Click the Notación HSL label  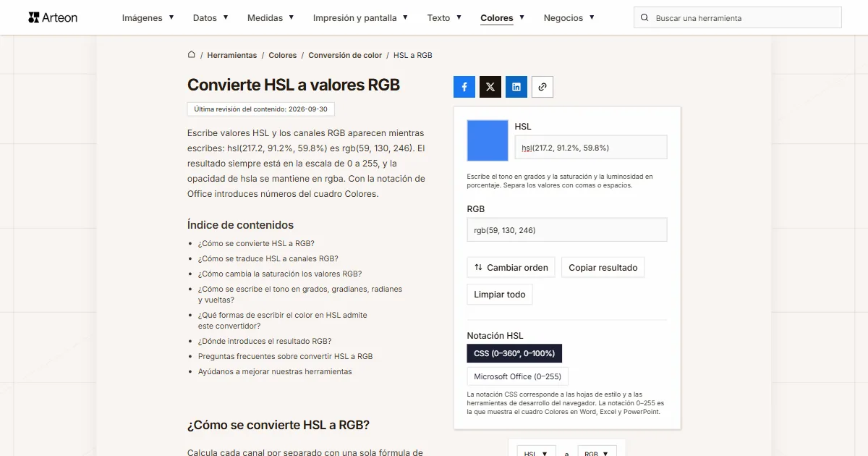(x=495, y=335)
